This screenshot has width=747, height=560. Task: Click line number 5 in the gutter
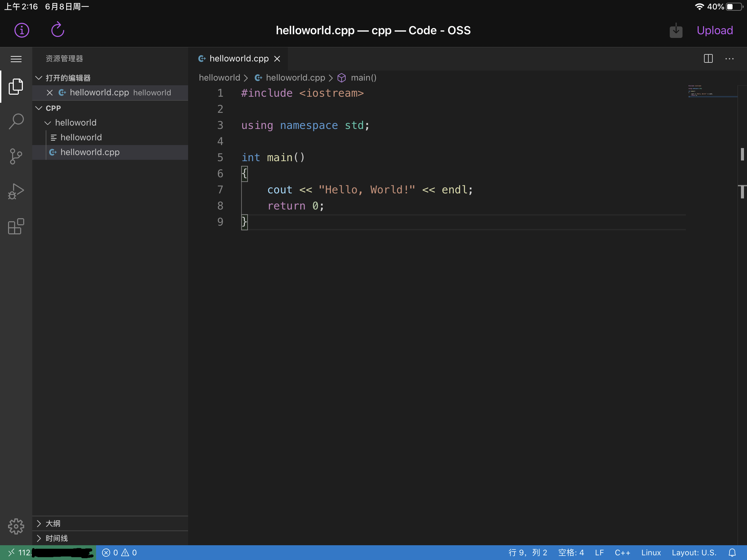(x=220, y=158)
